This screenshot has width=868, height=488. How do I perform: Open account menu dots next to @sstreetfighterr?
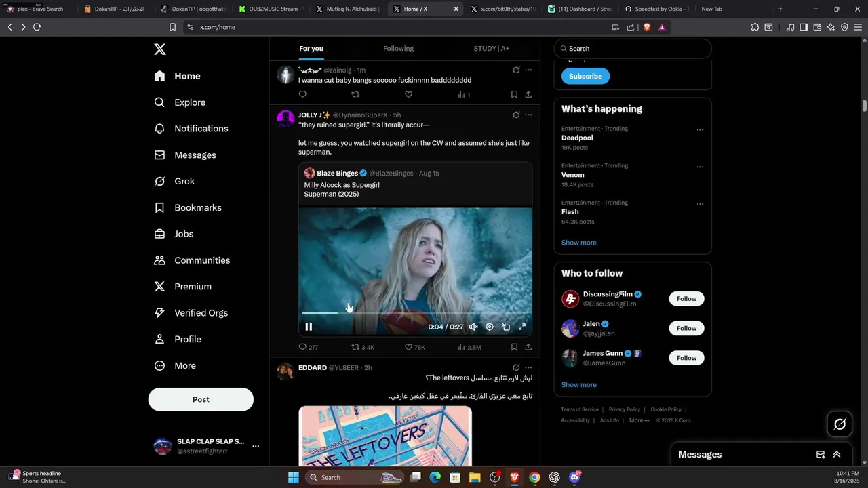[x=256, y=446]
